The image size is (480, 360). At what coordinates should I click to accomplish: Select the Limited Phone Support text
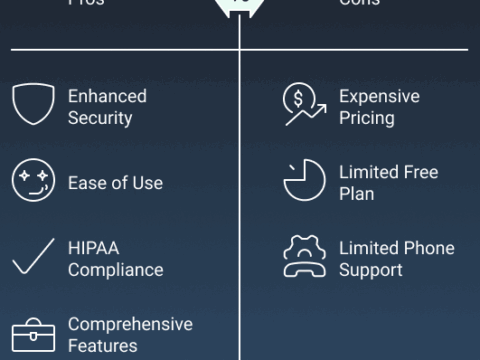(x=397, y=259)
